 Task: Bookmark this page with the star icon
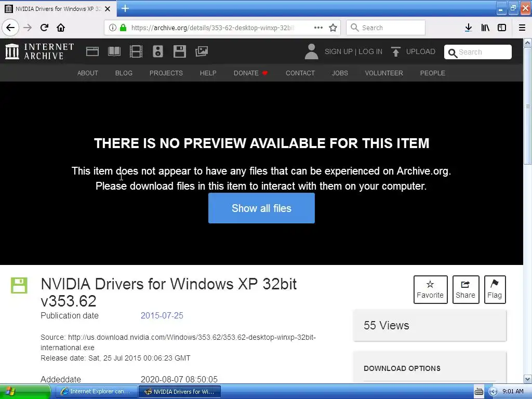(x=333, y=28)
